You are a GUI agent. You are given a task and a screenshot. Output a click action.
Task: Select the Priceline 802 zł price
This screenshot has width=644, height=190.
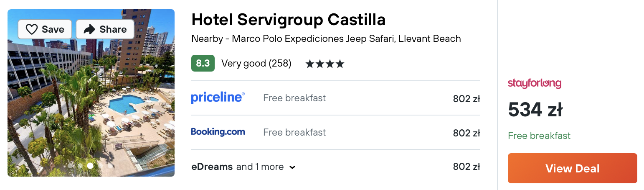pyautogui.click(x=467, y=99)
